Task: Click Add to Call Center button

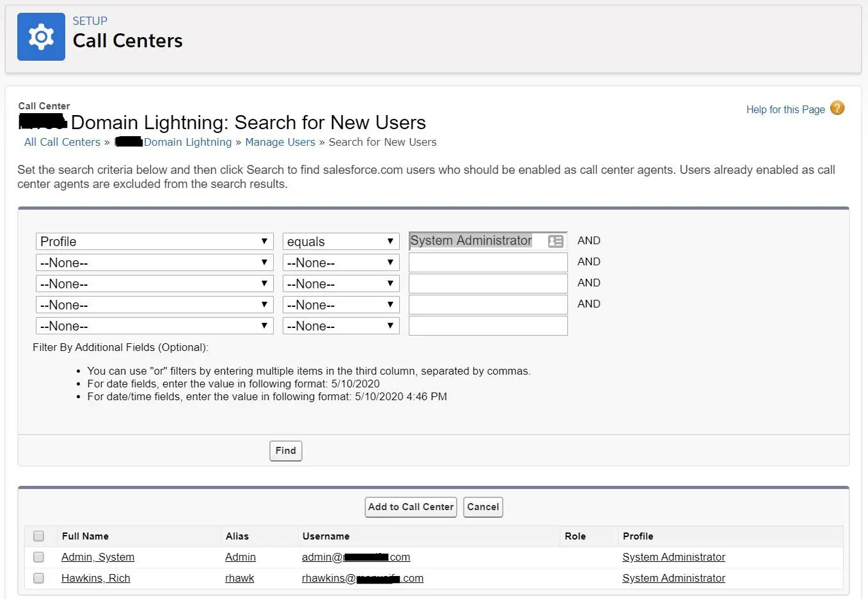Action: tap(411, 507)
